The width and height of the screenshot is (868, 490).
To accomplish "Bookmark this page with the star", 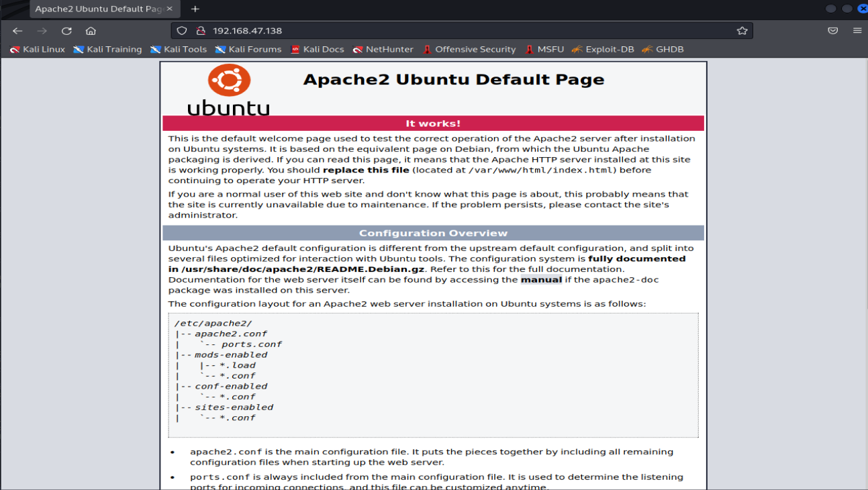I will pos(742,31).
